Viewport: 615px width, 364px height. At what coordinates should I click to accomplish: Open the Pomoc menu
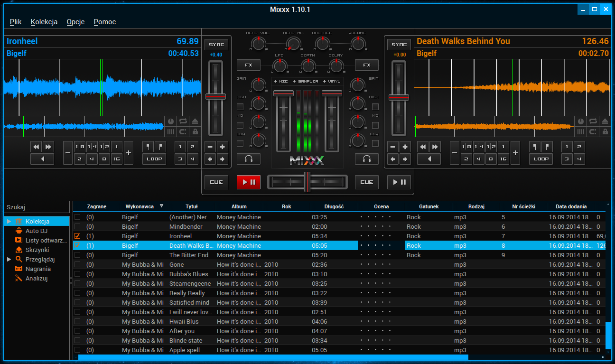pyautogui.click(x=105, y=22)
